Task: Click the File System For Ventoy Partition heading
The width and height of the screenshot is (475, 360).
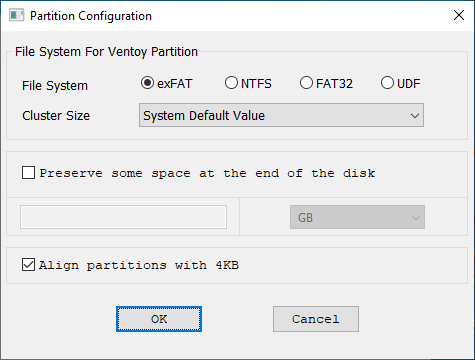Action: pyautogui.click(x=106, y=52)
